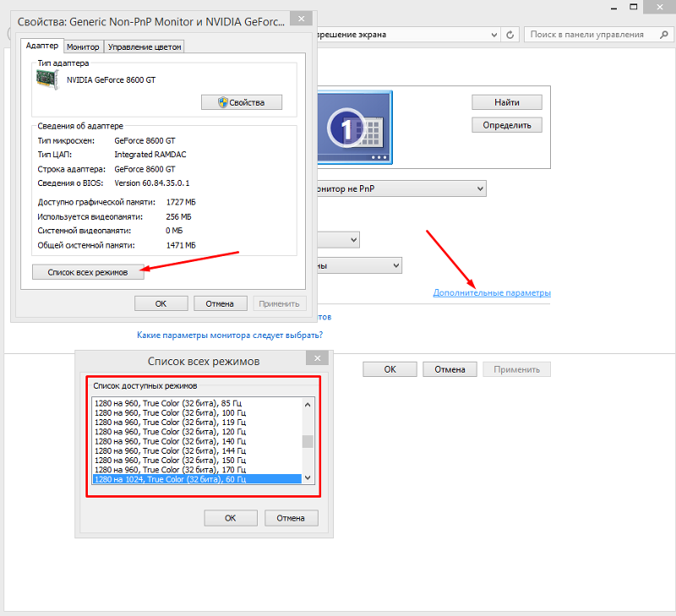Close the Список всех режимов dialog
Image resolution: width=676 pixels, height=616 pixels.
318,358
